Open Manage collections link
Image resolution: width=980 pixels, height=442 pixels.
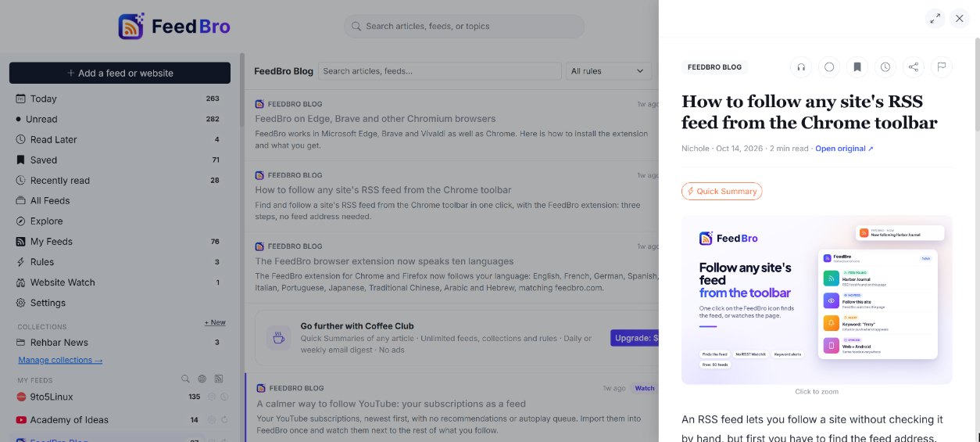(60, 360)
